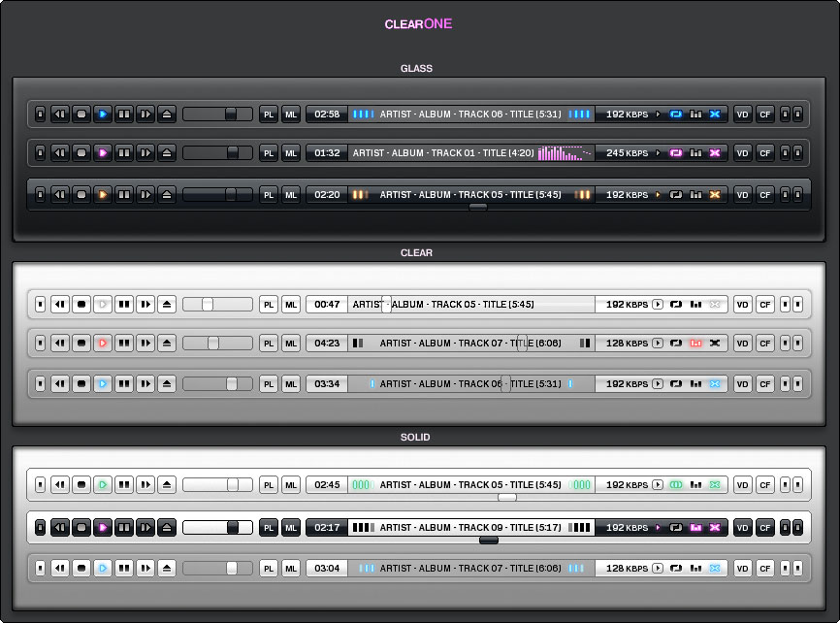
Task: Toggle the pink shuffle icon on 01:32 player
Action: (715, 153)
